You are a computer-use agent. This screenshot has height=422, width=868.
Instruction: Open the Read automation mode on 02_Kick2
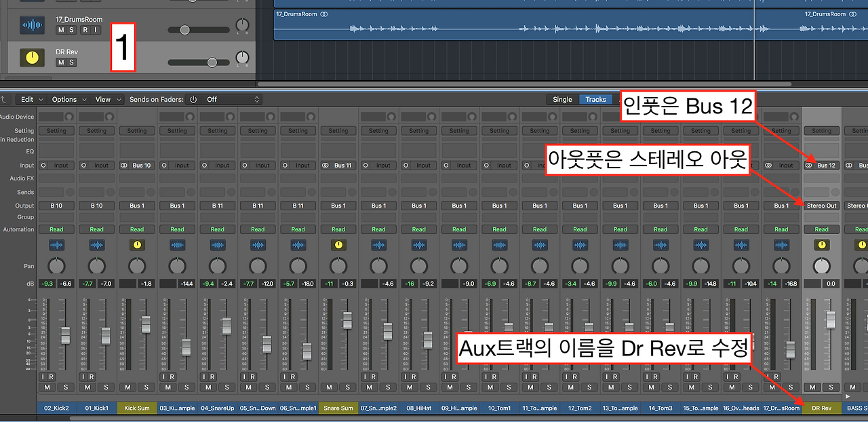point(57,229)
